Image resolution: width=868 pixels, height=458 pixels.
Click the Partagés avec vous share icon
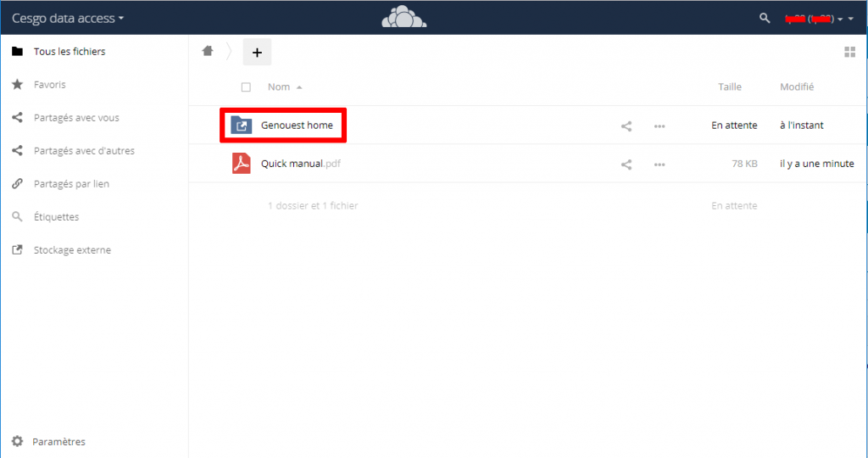[17, 117]
